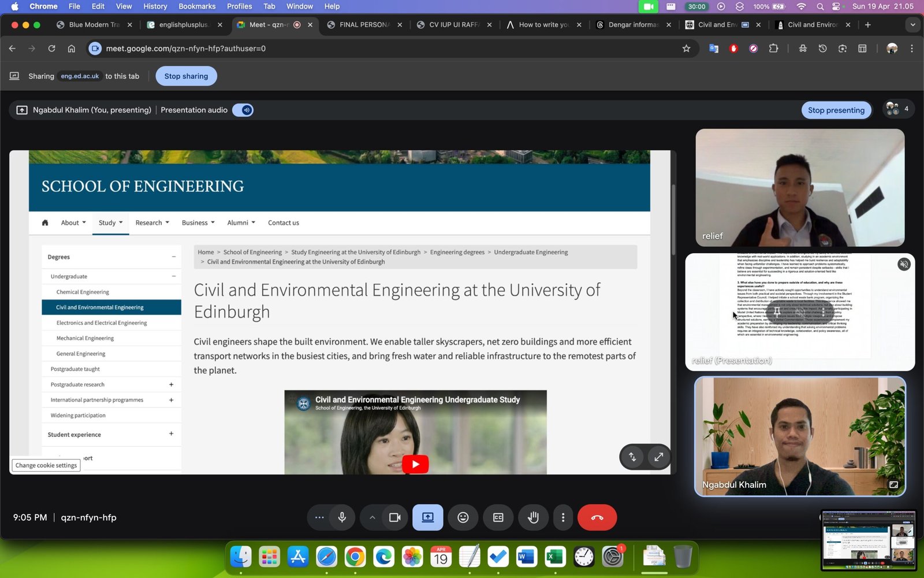
Task: Open the Bookmarks menu in the menu bar
Action: [x=197, y=6]
